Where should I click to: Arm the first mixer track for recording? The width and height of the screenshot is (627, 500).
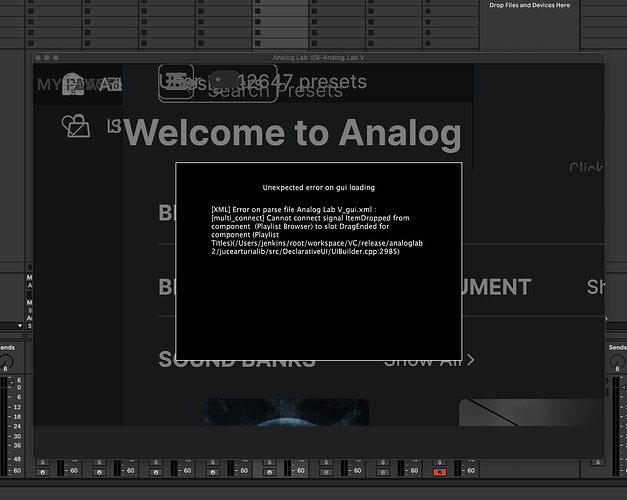pos(42,472)
